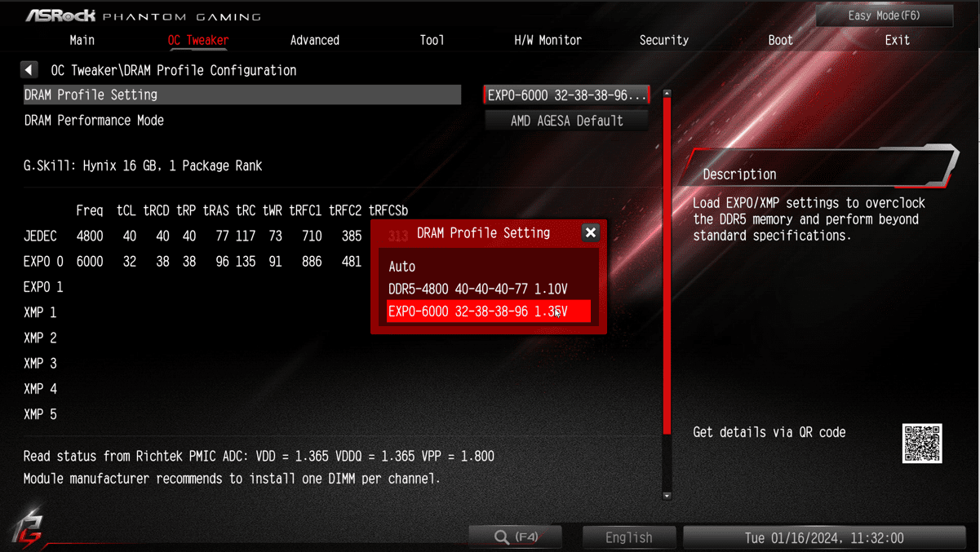
Task: Open the DRAM Profile Setting value dropdown
Action: [566, 95]
